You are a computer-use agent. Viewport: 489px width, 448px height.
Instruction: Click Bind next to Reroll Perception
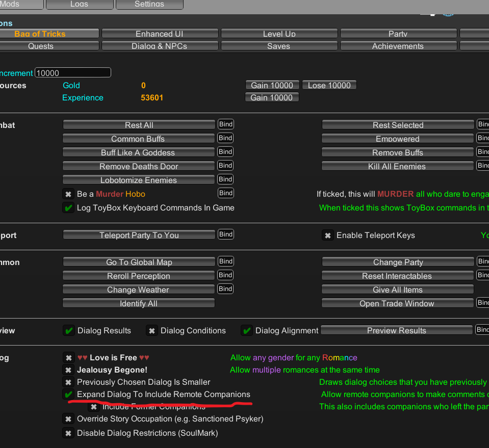tap(225, 275)
